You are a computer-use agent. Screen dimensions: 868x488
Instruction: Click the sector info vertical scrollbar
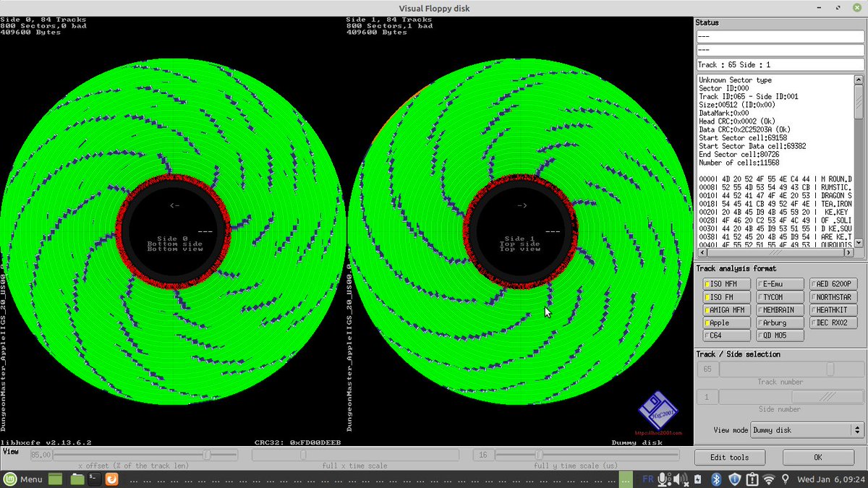click(859, 161)
